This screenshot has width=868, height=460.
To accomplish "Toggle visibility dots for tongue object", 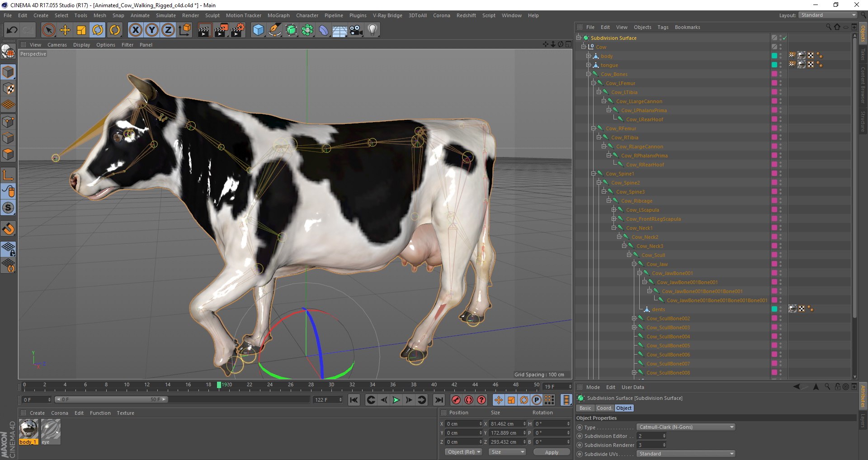I will click(x=781, y=65).
